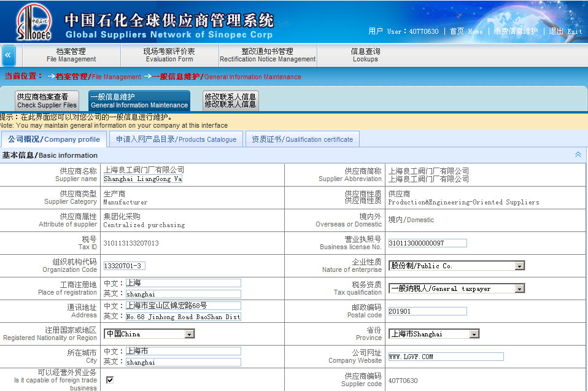Open Rectification Notice Management menu
Viewport: 588px width, 391px height.
(268, 55)
